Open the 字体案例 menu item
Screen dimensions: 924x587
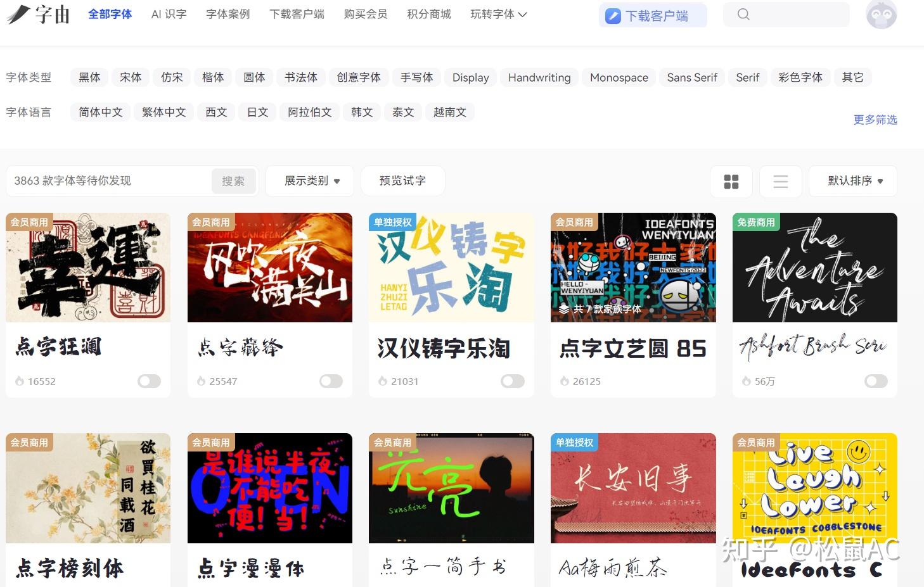click(x=228, y=14)
